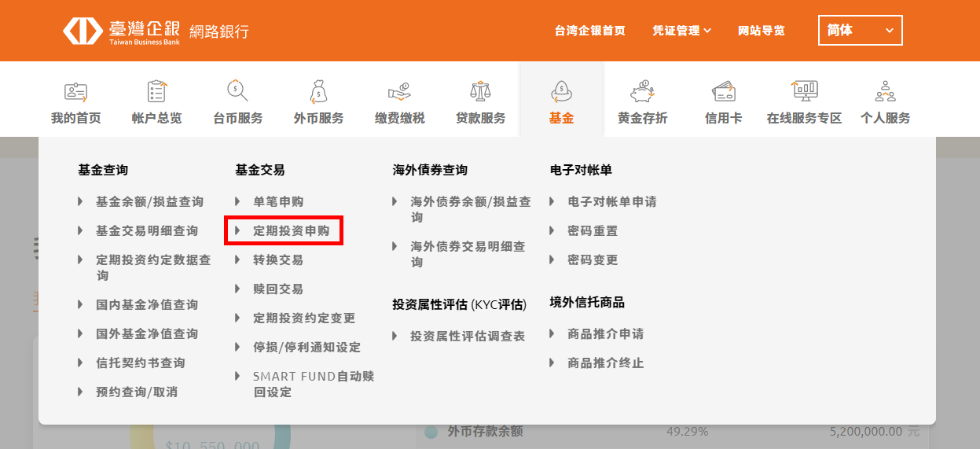Open 基金余额/损益查询 menu entry
Image resolution: width=980 pixels, height=449 pixels.
[x=149, y=202]
